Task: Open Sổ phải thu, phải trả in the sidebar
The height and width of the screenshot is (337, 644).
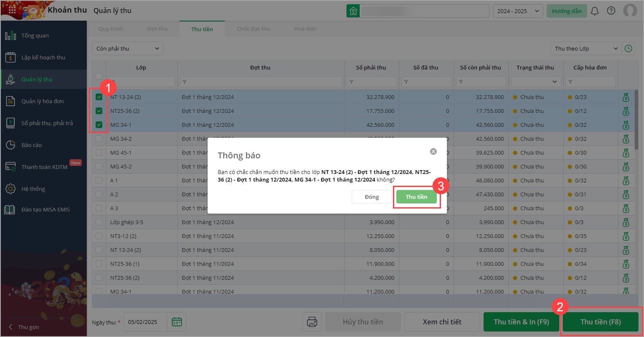Action: tap(43, 123)
